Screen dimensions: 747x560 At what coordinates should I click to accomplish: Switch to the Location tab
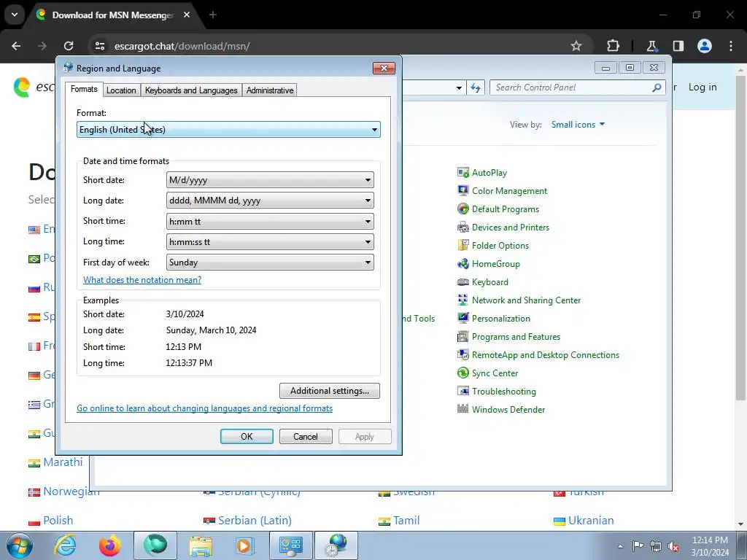[121, 90]
